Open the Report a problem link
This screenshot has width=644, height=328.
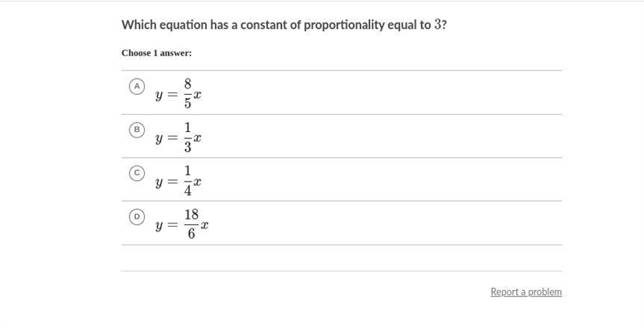pyautogui.click(x=526, y=292)
